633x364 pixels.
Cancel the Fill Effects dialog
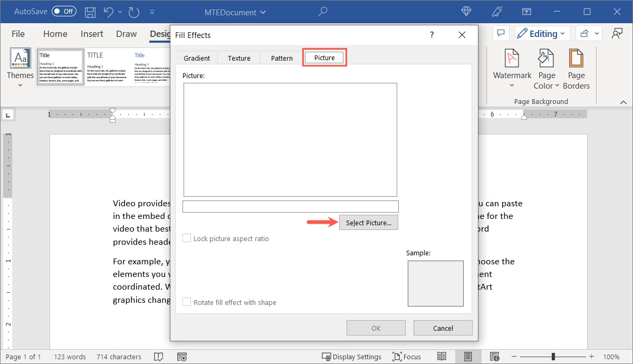click(443, 328)
